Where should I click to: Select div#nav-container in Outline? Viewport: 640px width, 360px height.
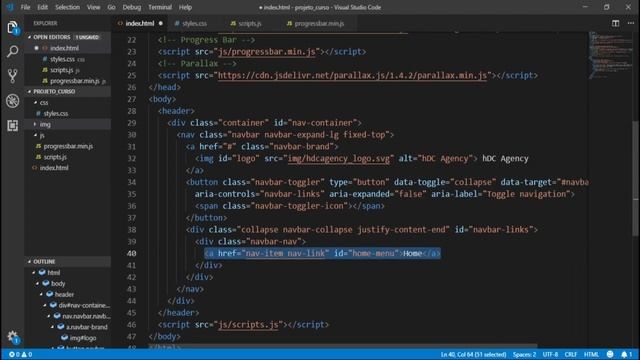(x=68, y=305)
